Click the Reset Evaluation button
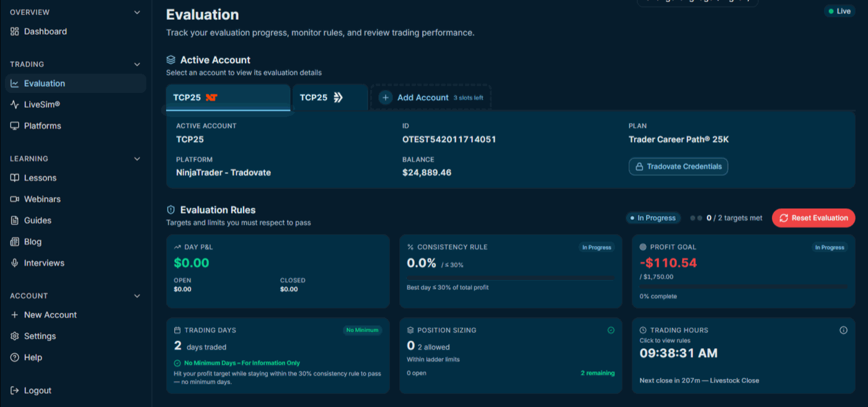 pos(813,218)
